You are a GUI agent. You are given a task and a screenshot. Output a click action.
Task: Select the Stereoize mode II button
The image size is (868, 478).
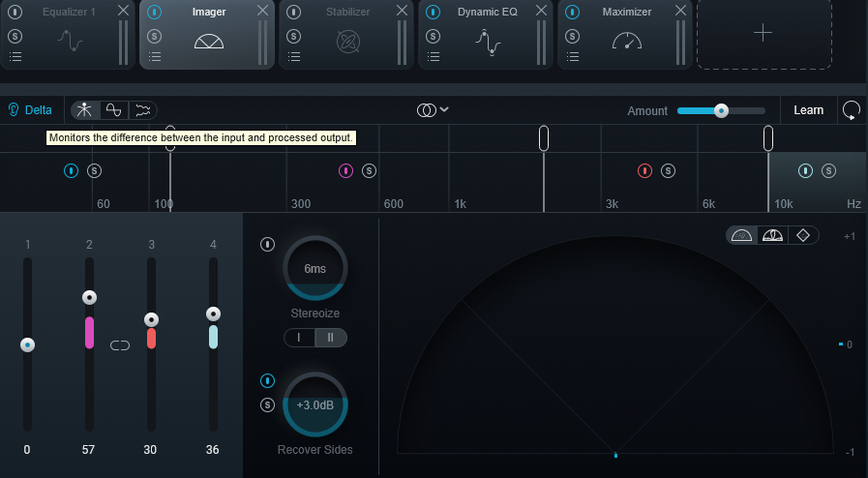pyautogui.click(x=331, y=338)
